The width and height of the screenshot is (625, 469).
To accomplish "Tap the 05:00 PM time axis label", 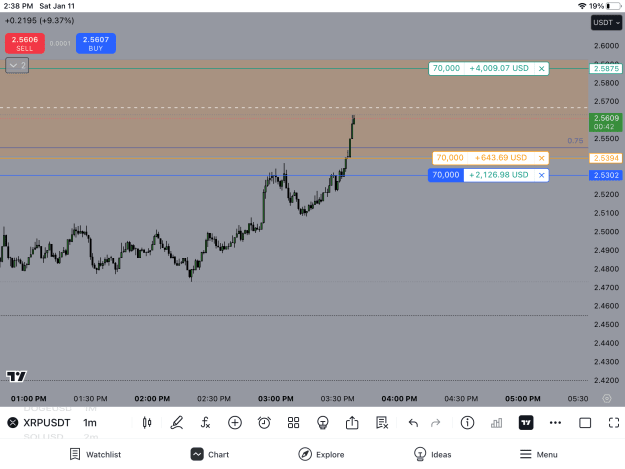I will point(523,398).
